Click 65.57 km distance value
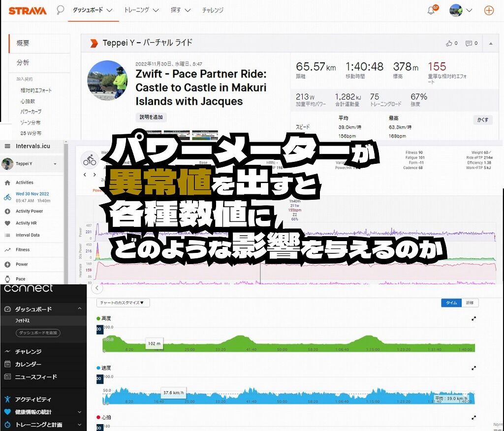 (x=315, y=67)
